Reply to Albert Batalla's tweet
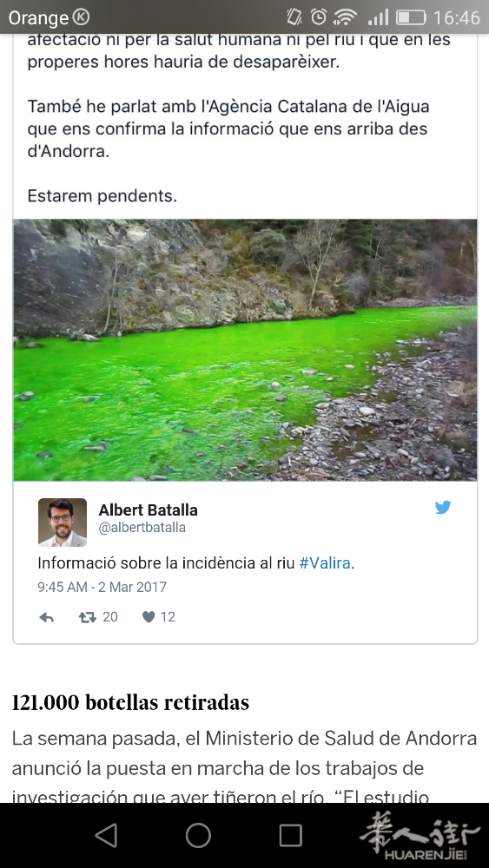Image resolution: width=489 pixels, height=868 pixels. [x=47, y=617]
